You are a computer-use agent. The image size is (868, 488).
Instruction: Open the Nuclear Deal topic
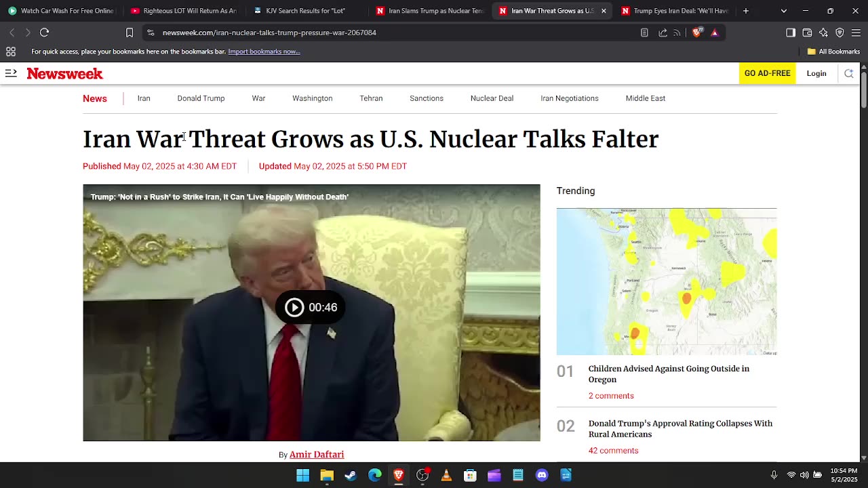point(492,98)
